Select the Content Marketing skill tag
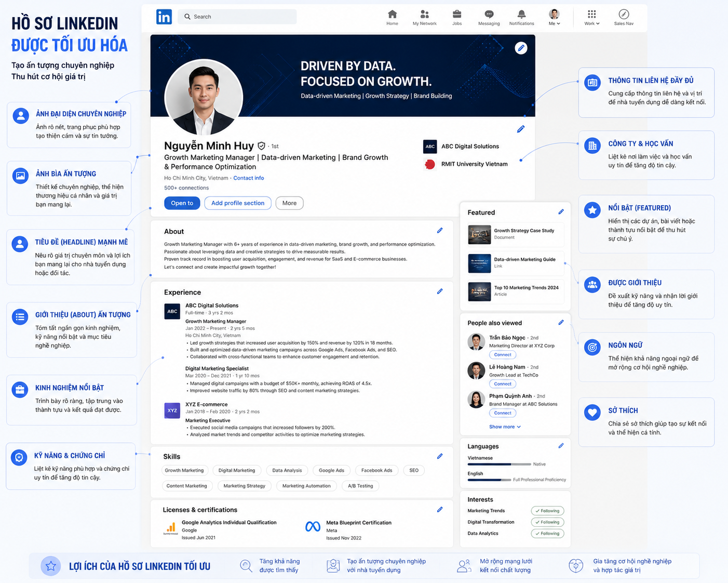Screen dimensions: 728x583 tap(187, 486)
